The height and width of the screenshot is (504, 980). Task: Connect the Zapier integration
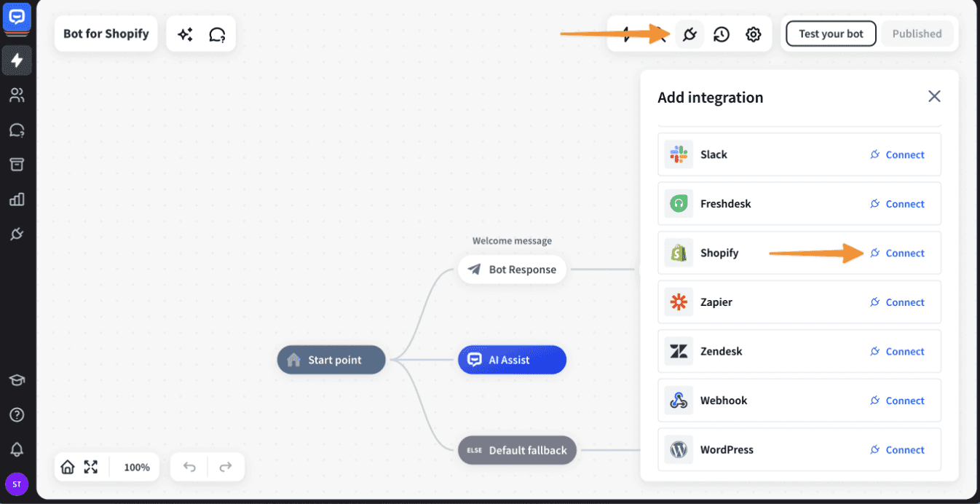897,302
